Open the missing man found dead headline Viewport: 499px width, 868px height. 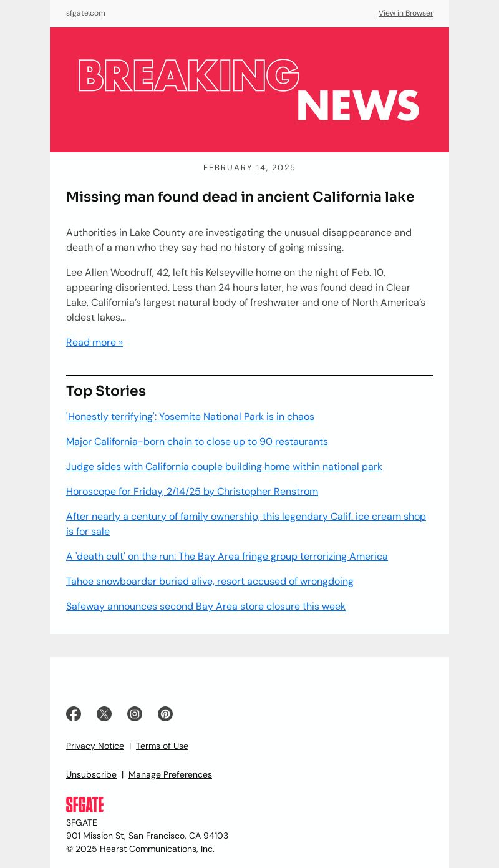(240, 197)
